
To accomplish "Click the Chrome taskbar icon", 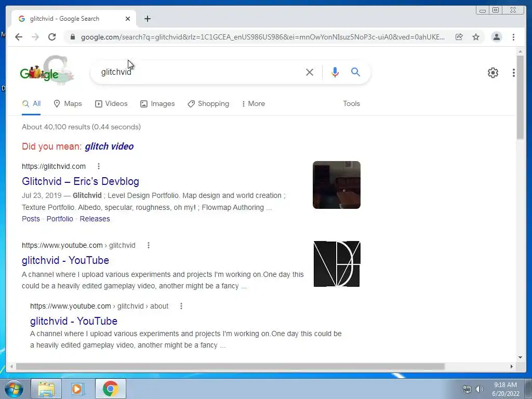I will click(x=110, y=389).
